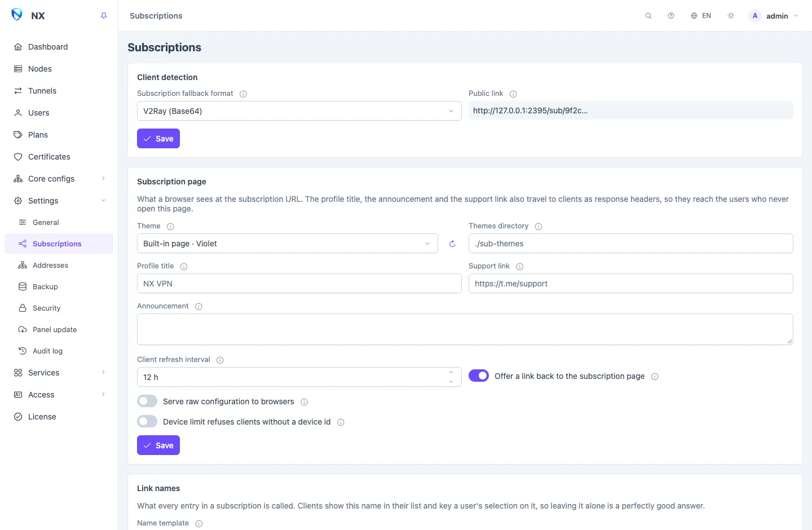The height and width of the screenshot is (530, 812).
Task: Click the Profile title input field
Action: click(x=299, y=284)
